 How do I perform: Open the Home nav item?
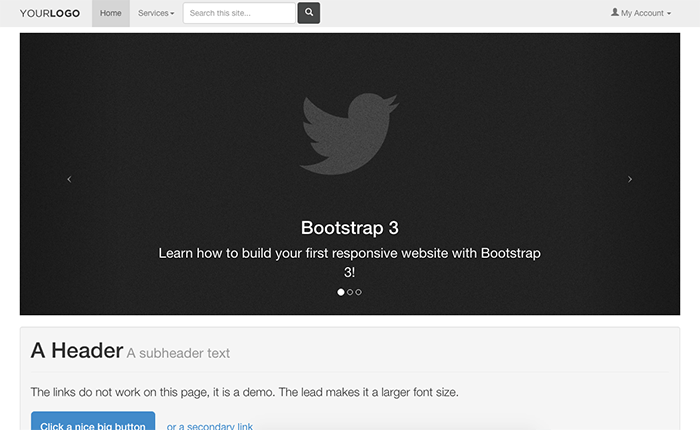[111, 13]
